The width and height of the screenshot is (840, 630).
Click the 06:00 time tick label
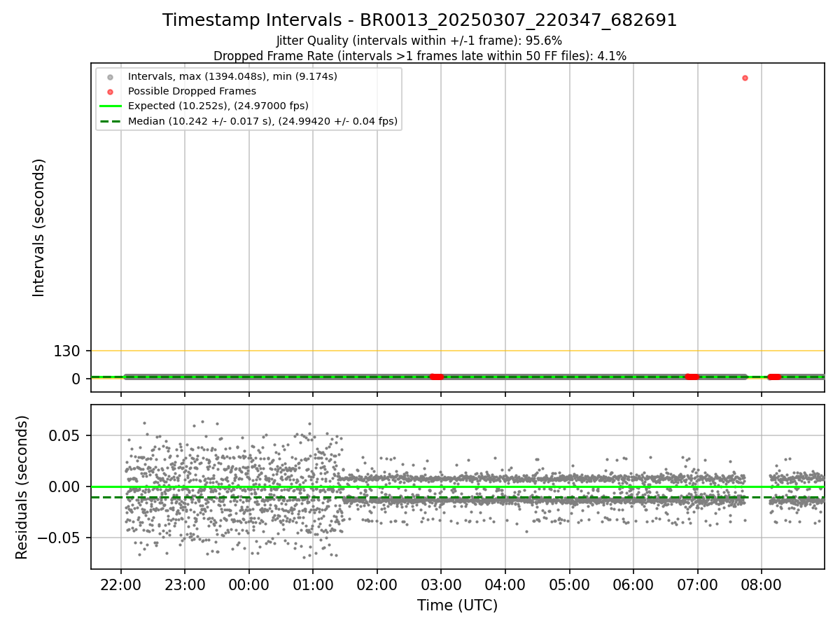(633, 584)
